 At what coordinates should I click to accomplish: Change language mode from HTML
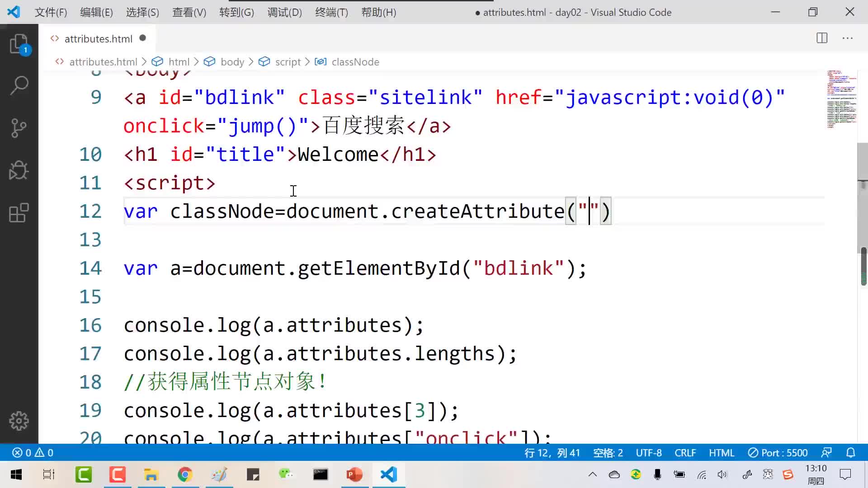point(722,452)
